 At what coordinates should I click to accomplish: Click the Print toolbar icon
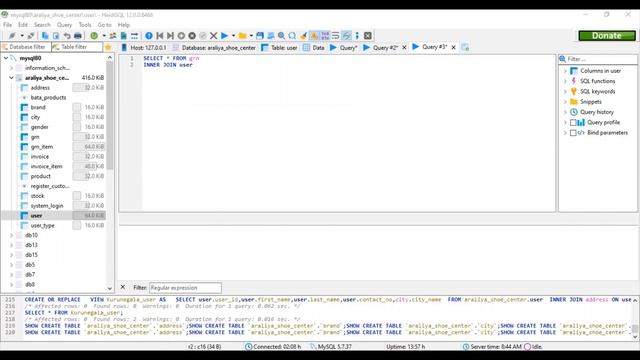click(78, 36)
